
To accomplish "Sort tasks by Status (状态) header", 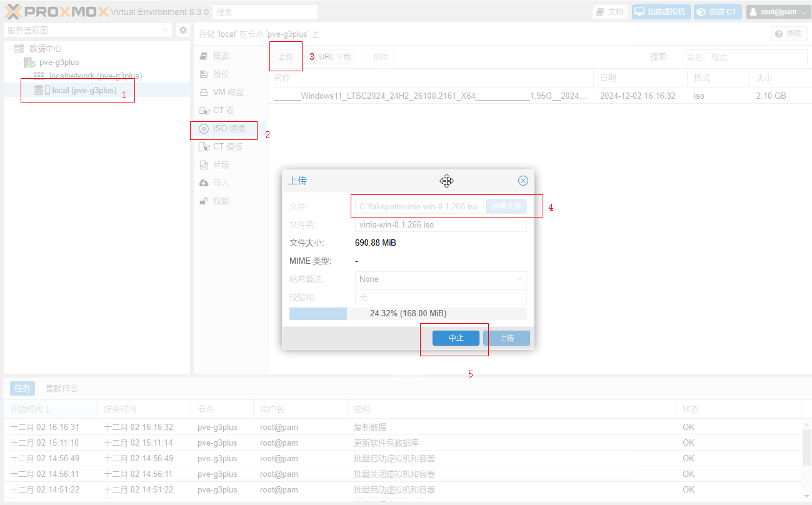I will click(x=738, y=409).
